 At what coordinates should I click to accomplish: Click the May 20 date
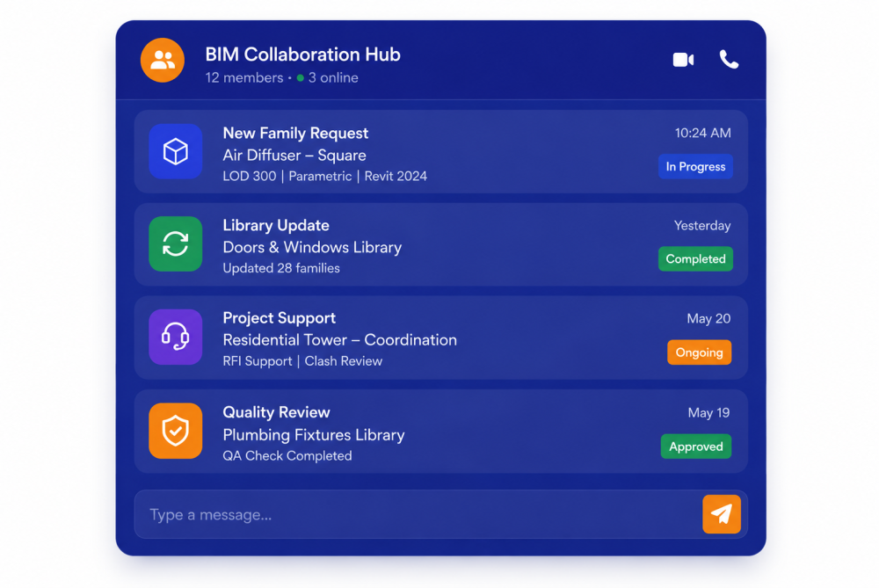click(x=708, y=319)
